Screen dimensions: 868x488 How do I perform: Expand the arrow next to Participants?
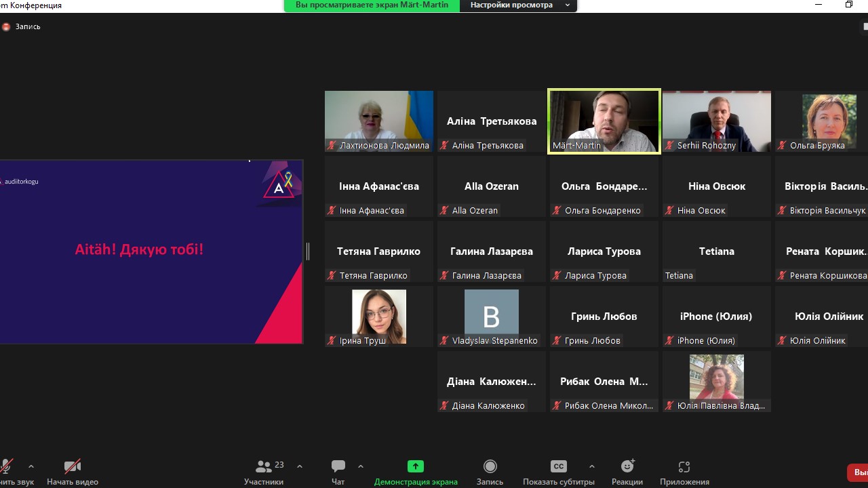pyautogui.click(x=300, y=466)
